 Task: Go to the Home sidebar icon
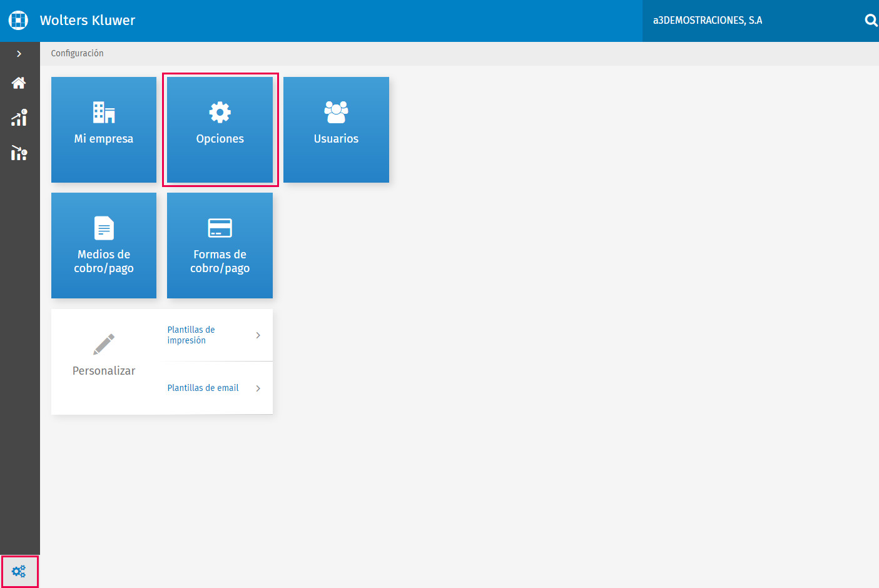tap(19, 83)
